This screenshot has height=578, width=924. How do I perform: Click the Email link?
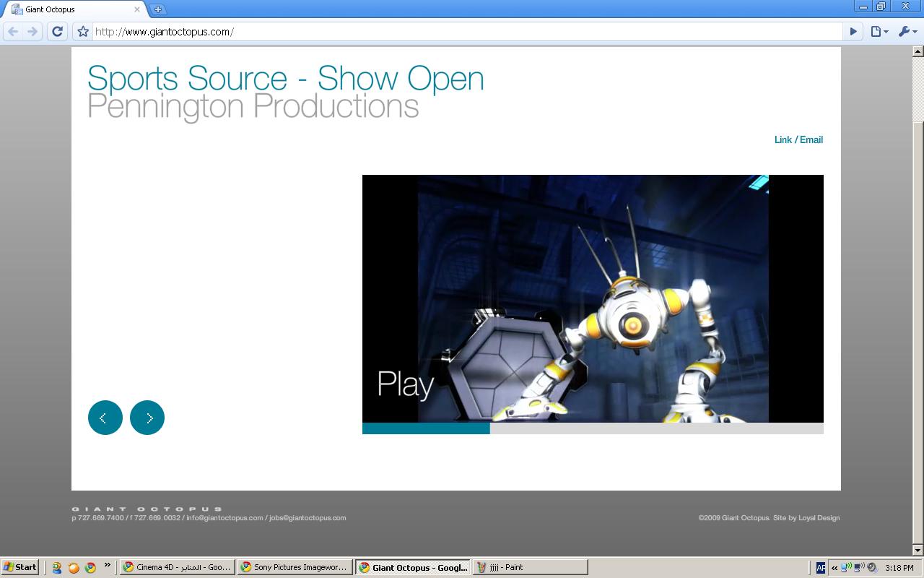[x=811, y=139]
